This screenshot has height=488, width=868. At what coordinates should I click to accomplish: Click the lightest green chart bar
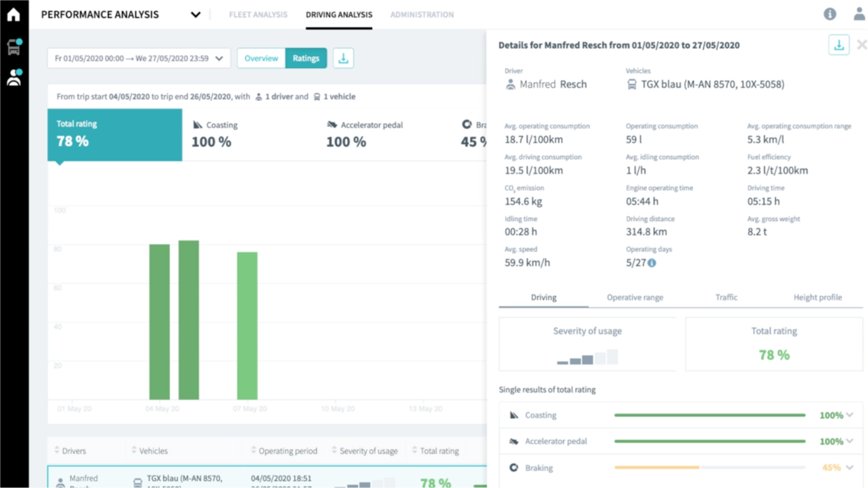coord(247,325)
